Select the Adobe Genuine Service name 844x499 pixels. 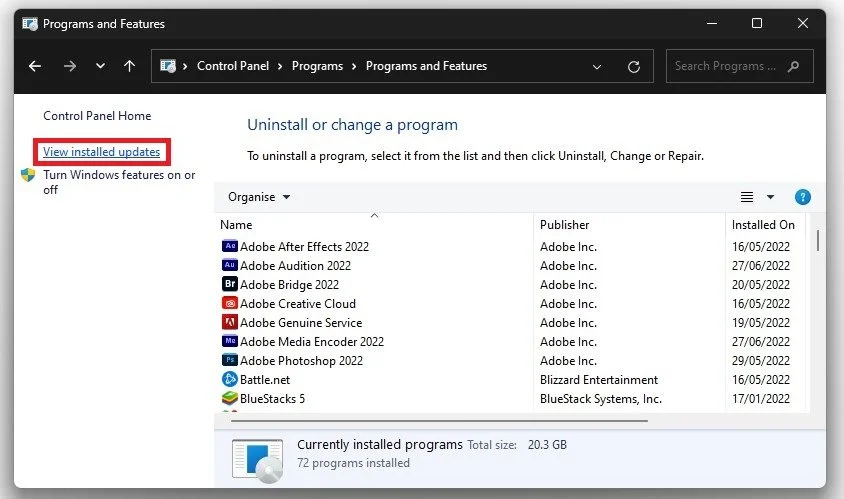coord(301,323)
